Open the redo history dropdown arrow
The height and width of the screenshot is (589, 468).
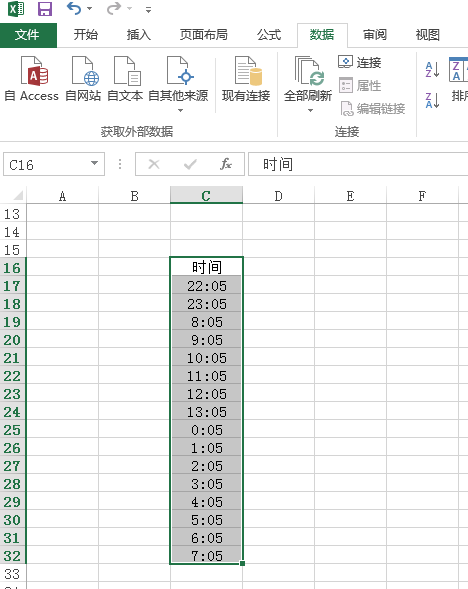pyautogui.click(x=130, y=8)
